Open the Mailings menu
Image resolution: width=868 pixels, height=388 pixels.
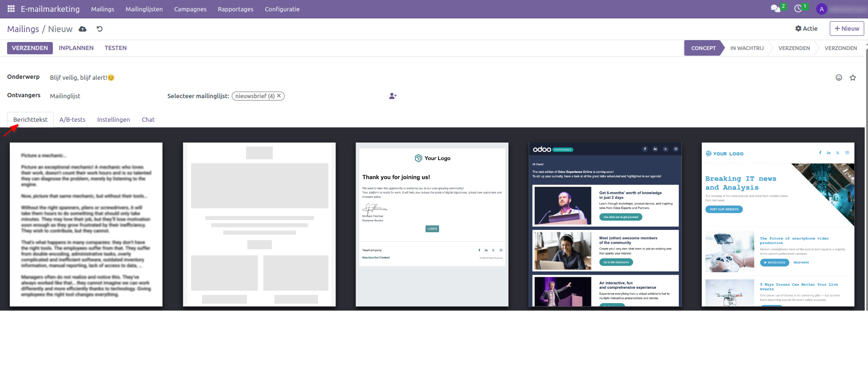[x=102, y=9]
